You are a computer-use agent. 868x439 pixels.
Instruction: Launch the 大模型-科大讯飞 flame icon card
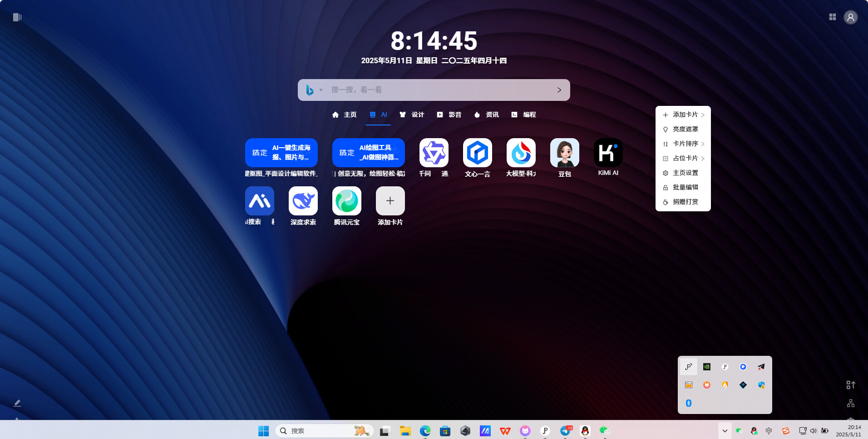(521, 153)
